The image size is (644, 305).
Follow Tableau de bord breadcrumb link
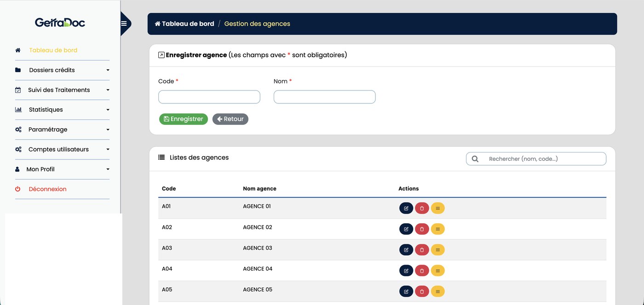[184, 23]
